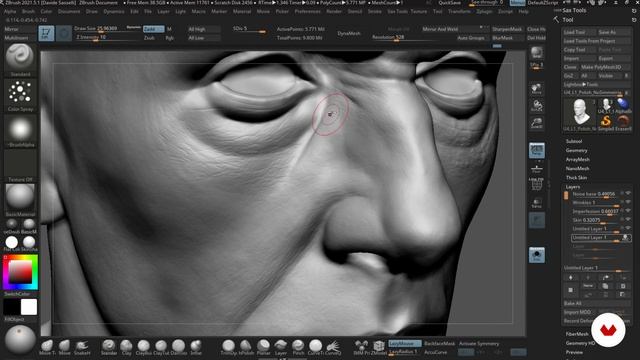Click the Bake All button
This screenshot has width=640, height=360.
click(x=596, y=303)
